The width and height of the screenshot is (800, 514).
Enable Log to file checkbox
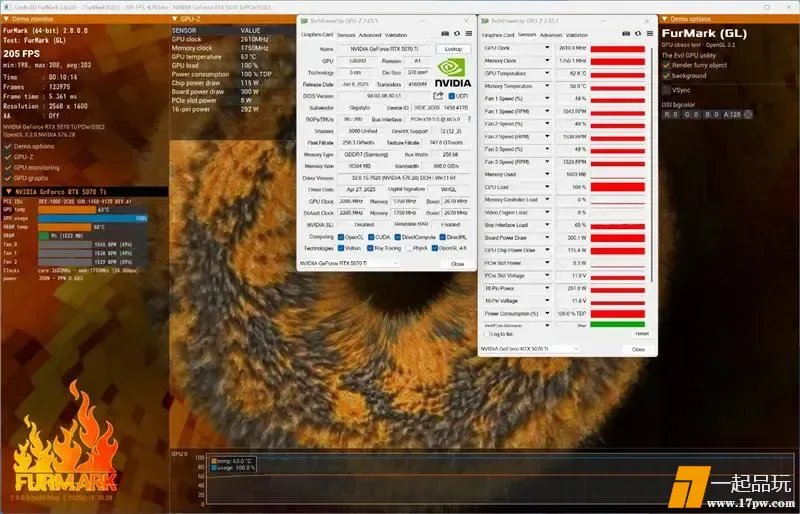click(486, 334)
